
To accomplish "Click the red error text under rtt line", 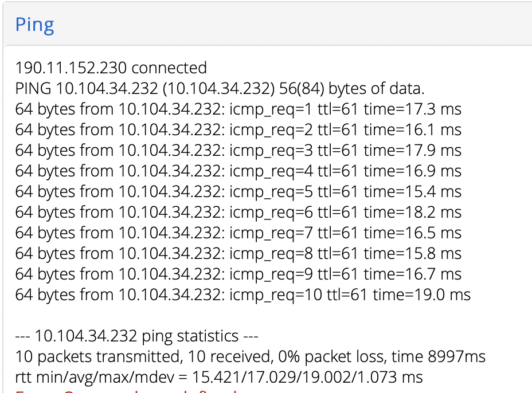I will 126,391.
